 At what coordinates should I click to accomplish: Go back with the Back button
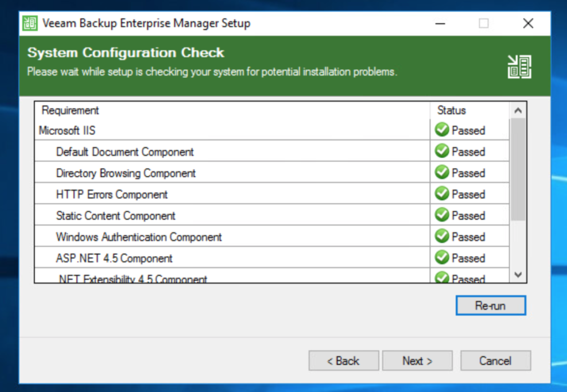[343, 360]
